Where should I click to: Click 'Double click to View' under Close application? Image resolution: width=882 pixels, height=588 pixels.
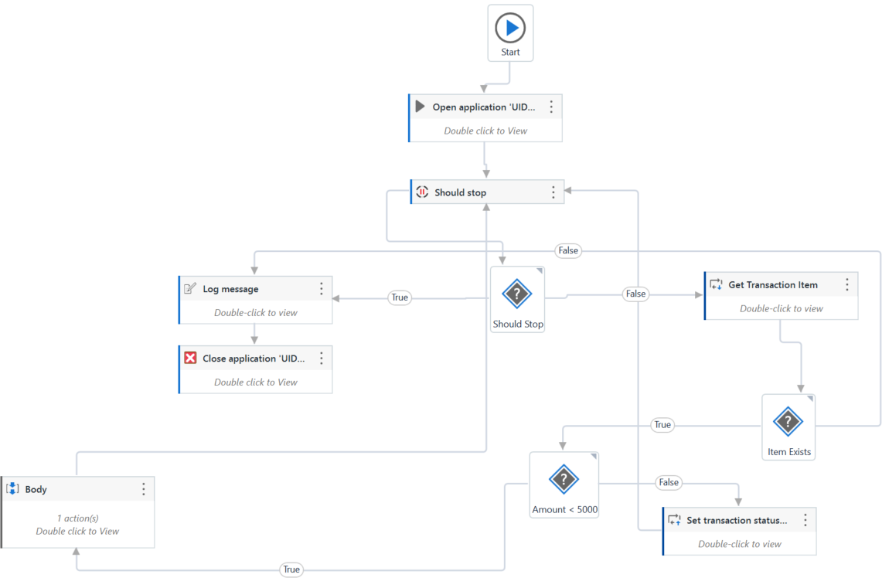point(256,382)
